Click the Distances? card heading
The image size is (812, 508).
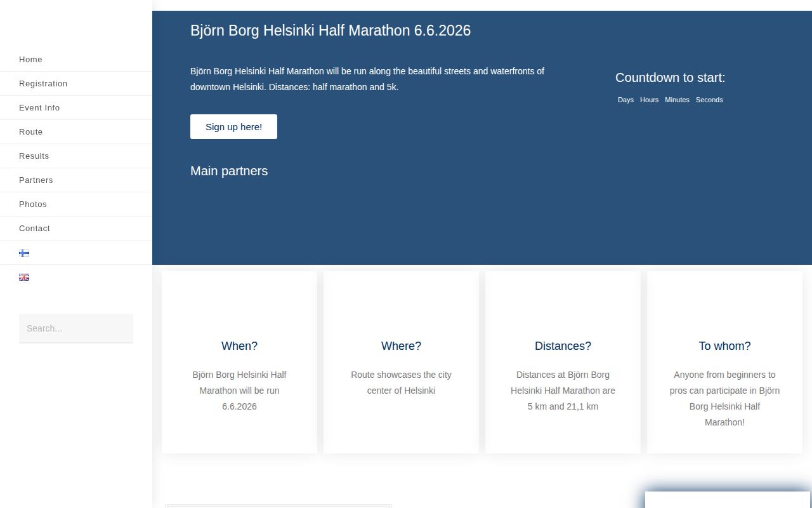point(563,346)
